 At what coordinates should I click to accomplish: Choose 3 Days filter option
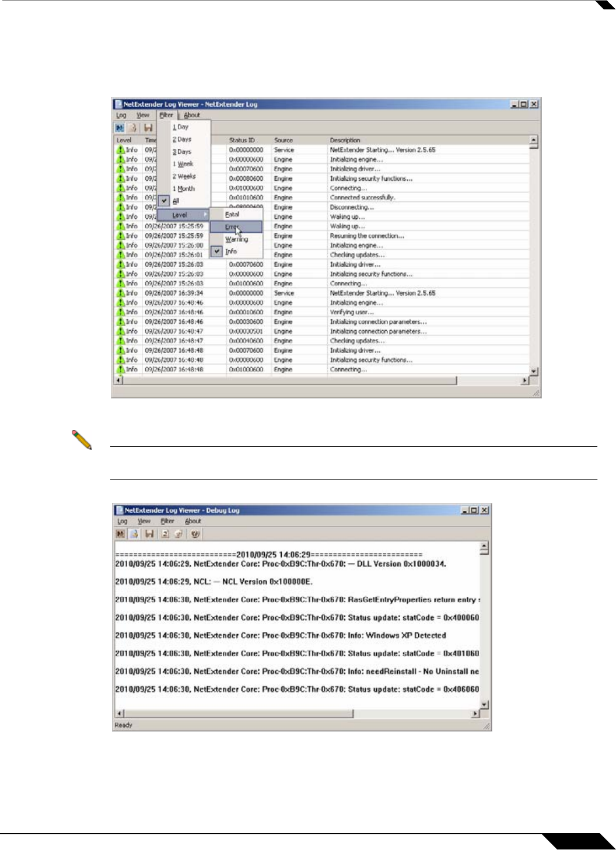[x=183, y=152]
